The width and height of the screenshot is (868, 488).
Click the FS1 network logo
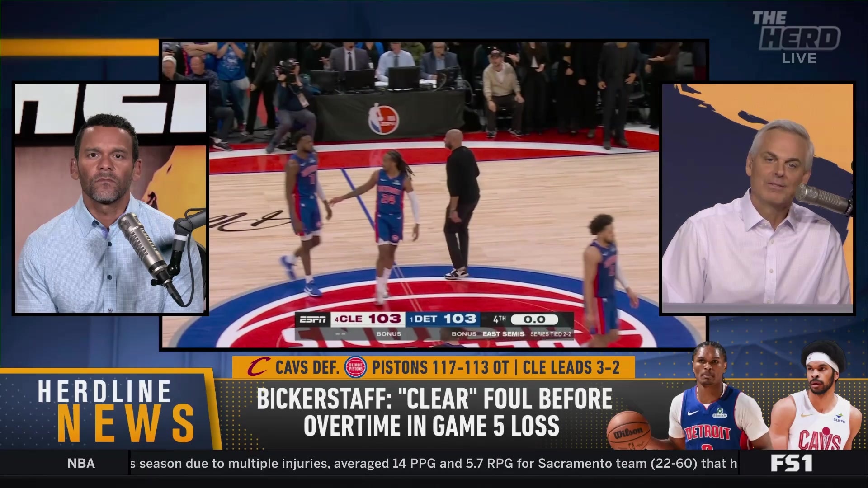[791, 463]
